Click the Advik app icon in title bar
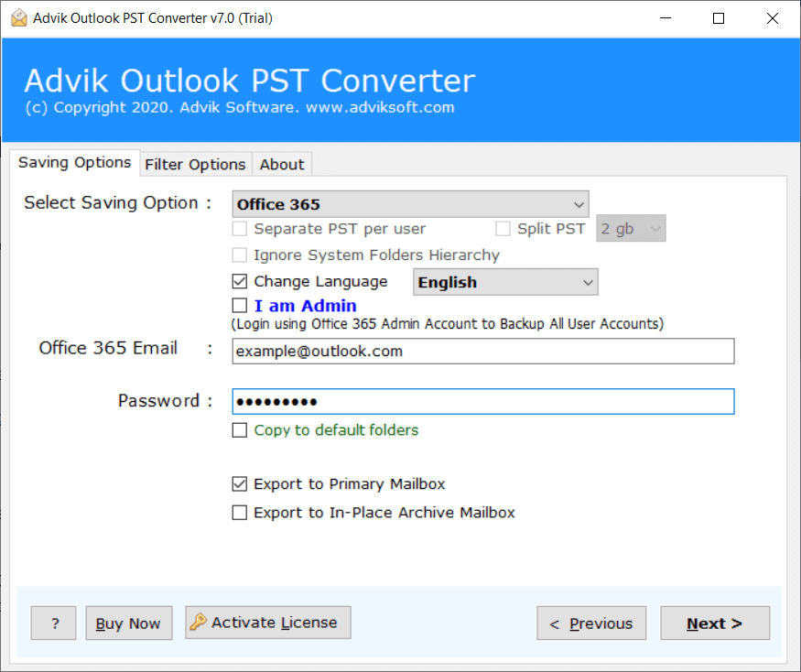 point(18,17)
